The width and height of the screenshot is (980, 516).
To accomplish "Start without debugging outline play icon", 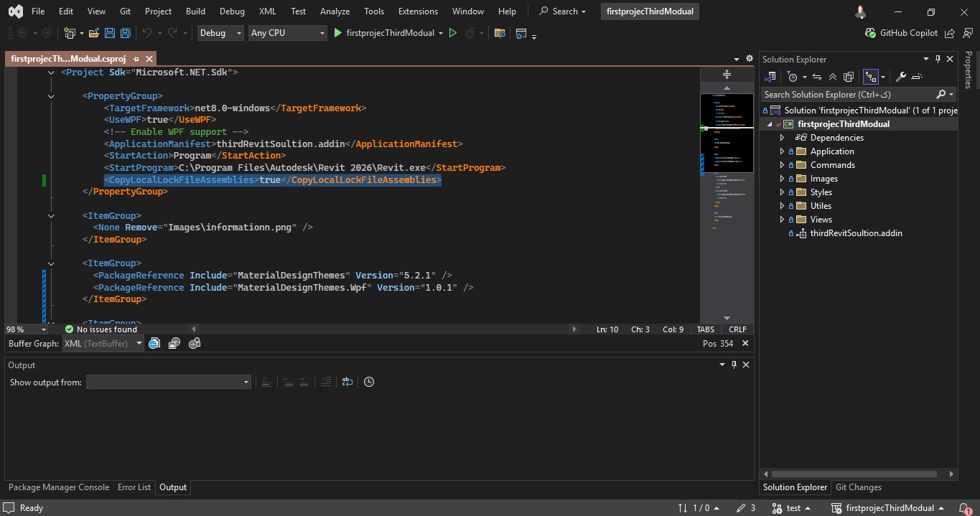I will point(452,33).
